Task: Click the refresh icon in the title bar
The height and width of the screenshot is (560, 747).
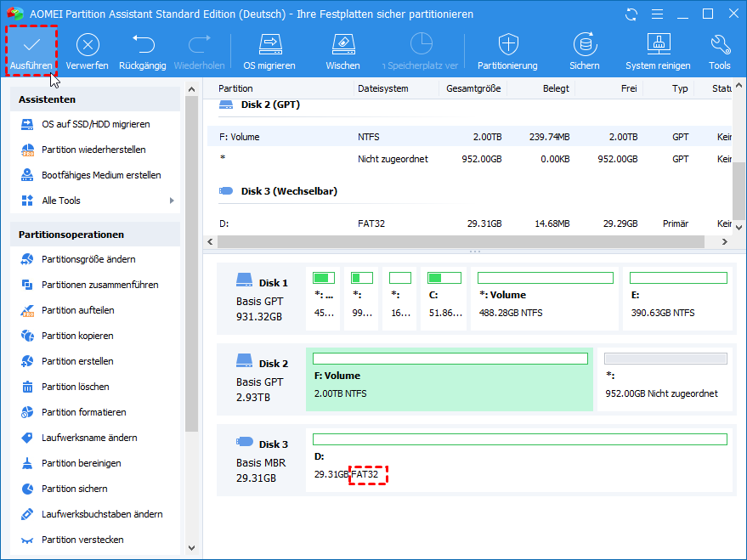Action: (x=631, y=14)
